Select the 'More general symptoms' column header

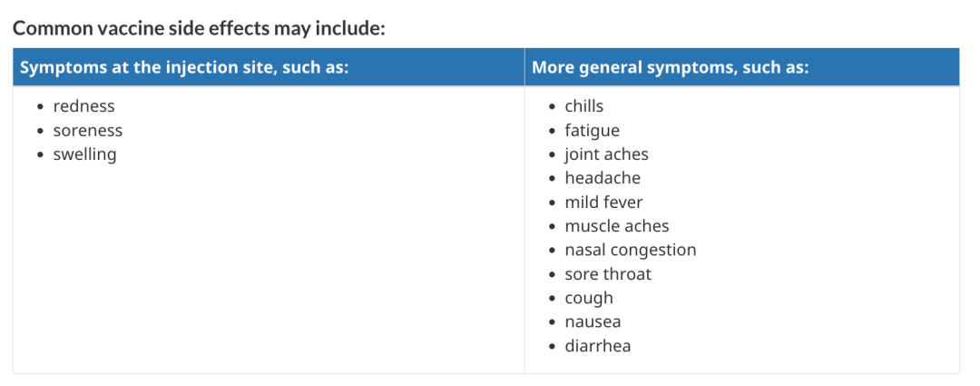pos(742,67)
